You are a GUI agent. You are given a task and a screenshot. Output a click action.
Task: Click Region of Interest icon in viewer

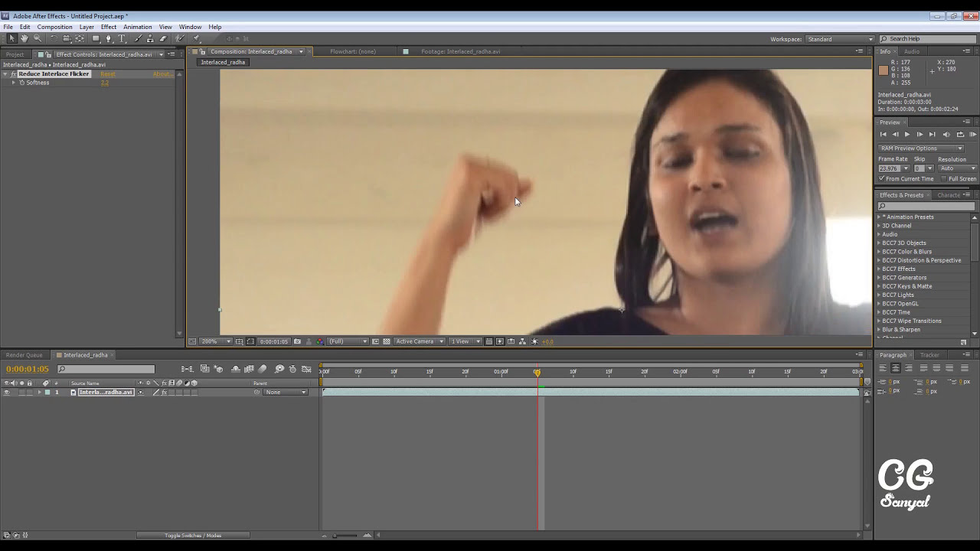click(x=375, y=341)
